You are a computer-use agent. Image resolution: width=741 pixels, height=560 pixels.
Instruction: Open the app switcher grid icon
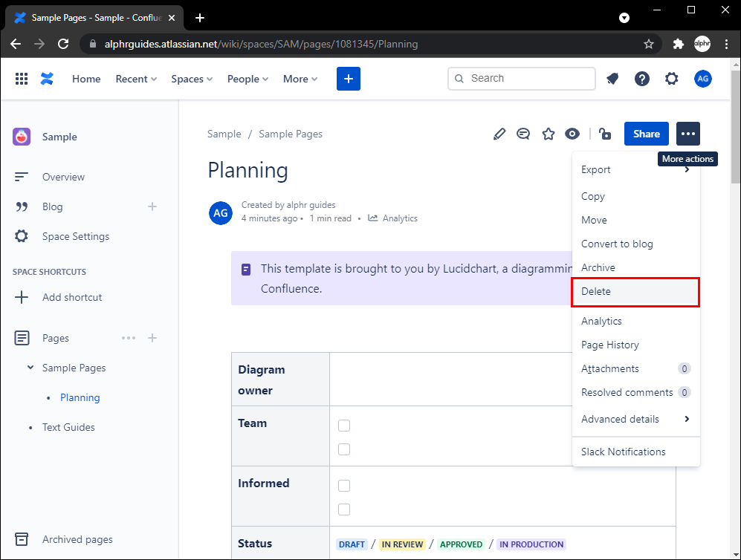click(22, 79)
